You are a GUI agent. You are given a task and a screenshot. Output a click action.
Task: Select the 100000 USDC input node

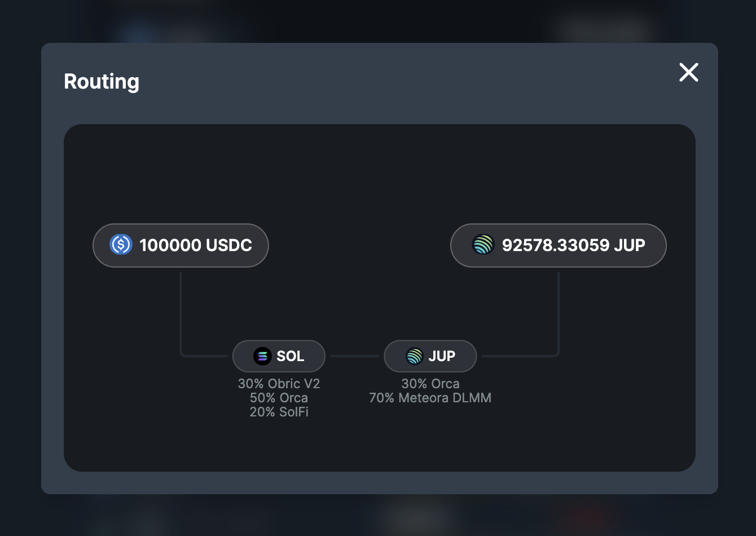pos(181,245)
